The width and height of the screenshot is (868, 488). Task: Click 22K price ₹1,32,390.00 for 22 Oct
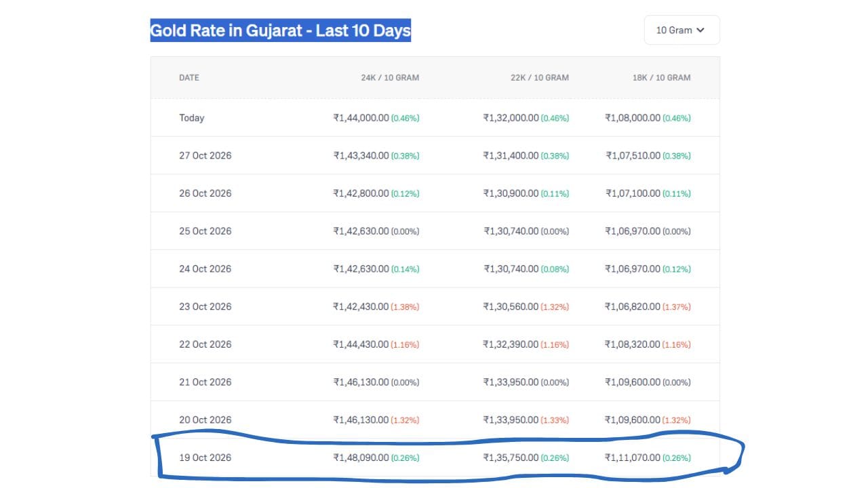click(511, 344)
